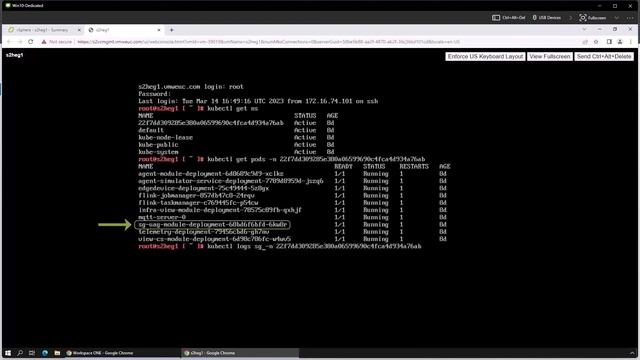
Task: Open Task View on the taskbar
Action: tap(32, 353)
